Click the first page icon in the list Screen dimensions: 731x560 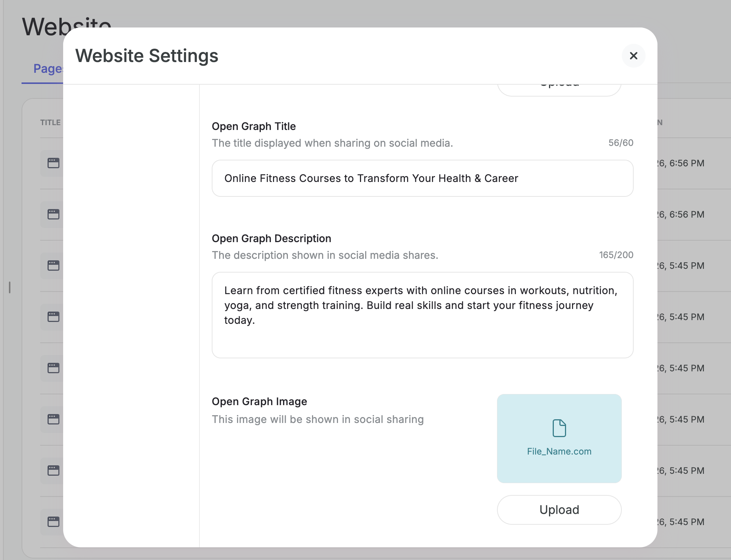coord(53,163)
